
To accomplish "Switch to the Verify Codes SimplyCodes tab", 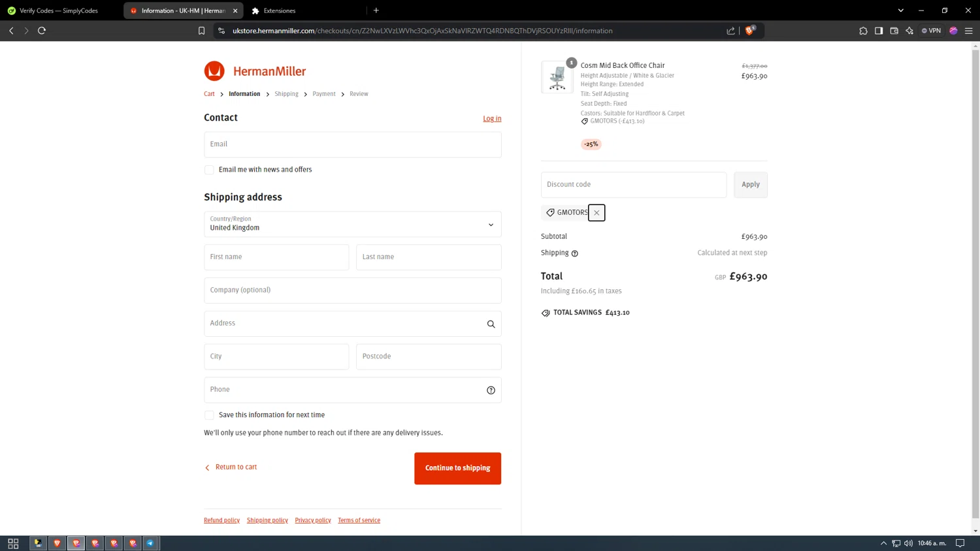I will [x=59, y=10].
